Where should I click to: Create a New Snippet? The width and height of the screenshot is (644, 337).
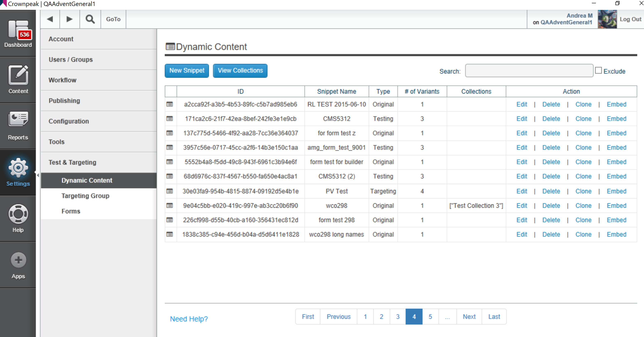(187, 71)
